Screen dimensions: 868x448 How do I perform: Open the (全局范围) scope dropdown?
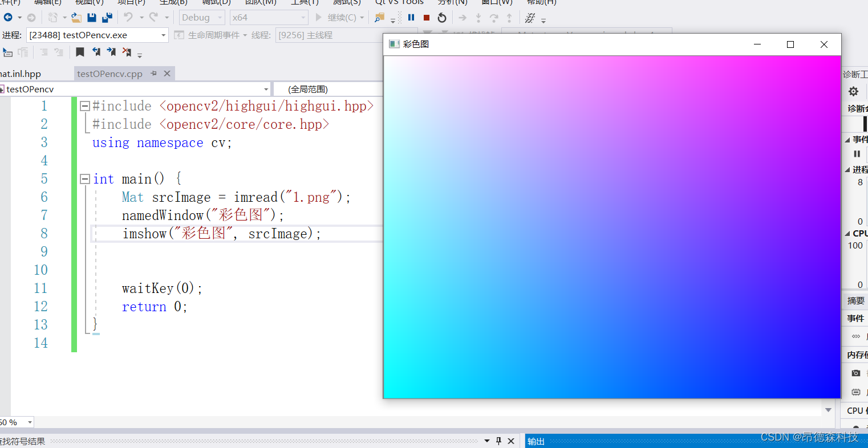pyautogui.click(x=328, y=89)
